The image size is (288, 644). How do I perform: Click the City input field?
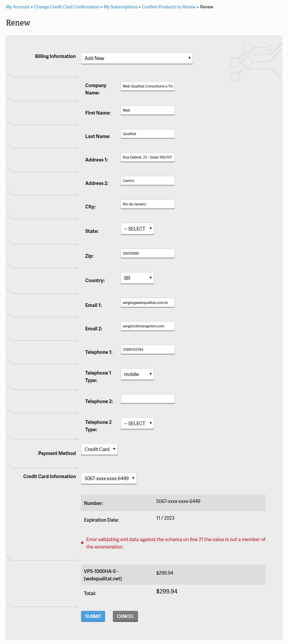147,204
